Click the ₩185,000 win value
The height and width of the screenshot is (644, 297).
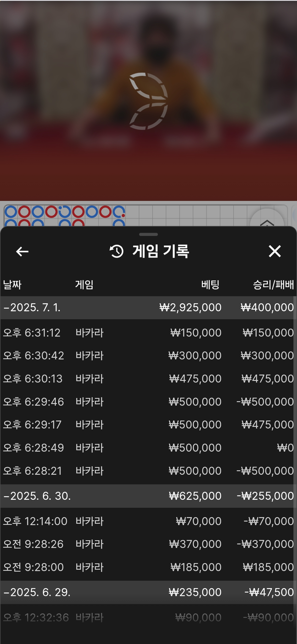click(268, 567)
